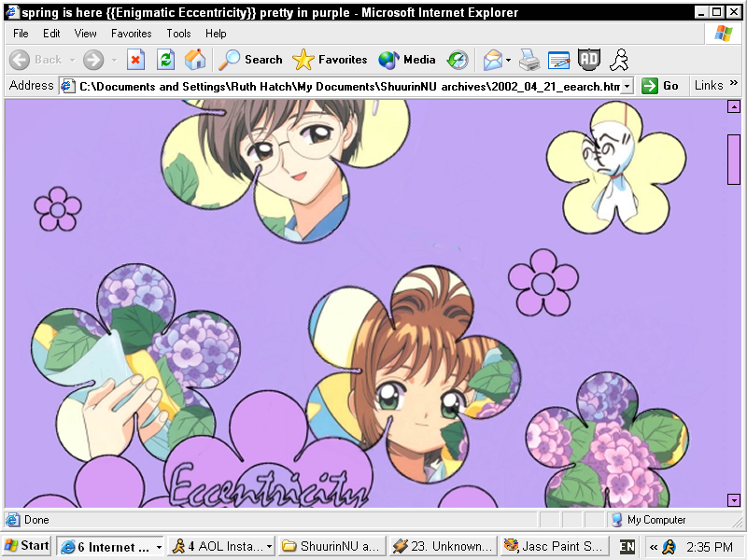Open the Favorites menu
Screen dimensions: 747x560
click(131, 34)
